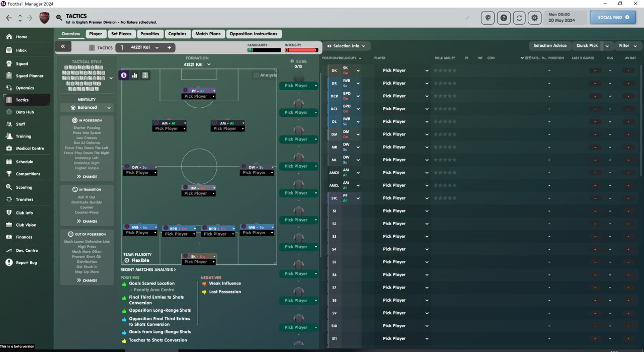This screenshot has width=644, height=352.
Task: Click the Selection Advice button
Action: 550,46
